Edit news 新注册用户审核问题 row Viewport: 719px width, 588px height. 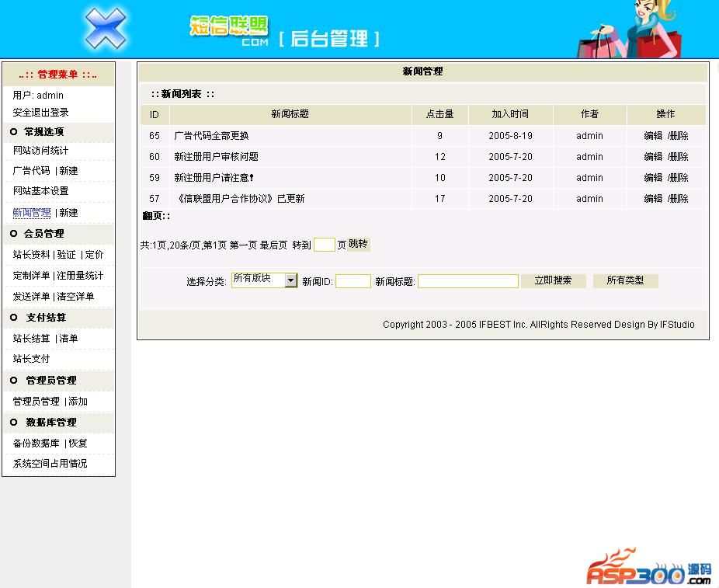pos(653,157)
